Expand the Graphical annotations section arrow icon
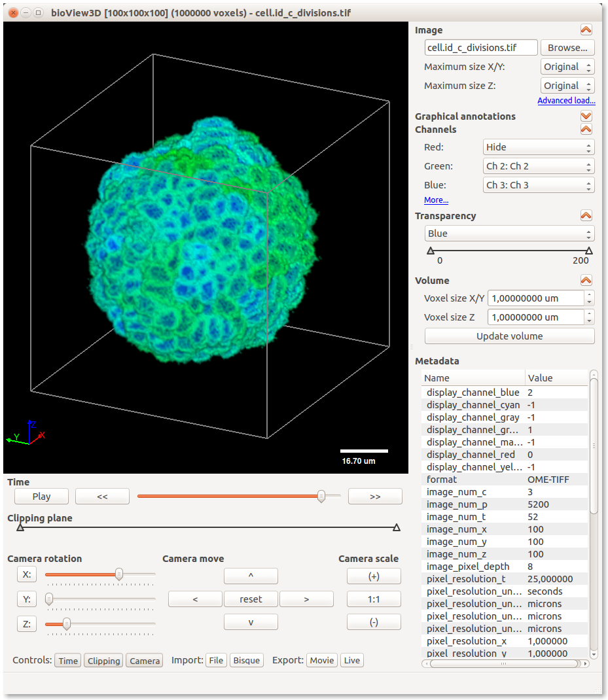Viewport: 608px width, 700px height. coord(586,116)
